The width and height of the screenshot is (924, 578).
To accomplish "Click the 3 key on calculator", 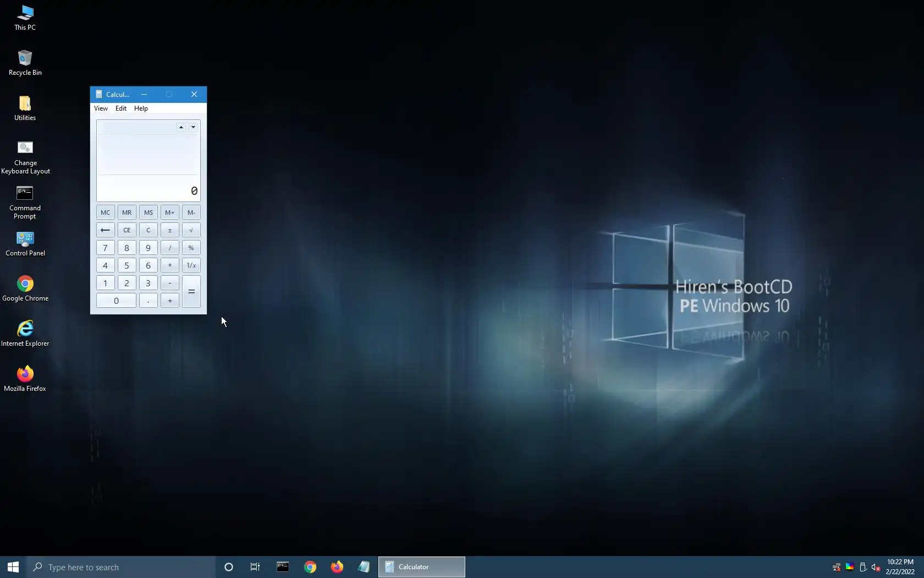I will pos(148,283).
